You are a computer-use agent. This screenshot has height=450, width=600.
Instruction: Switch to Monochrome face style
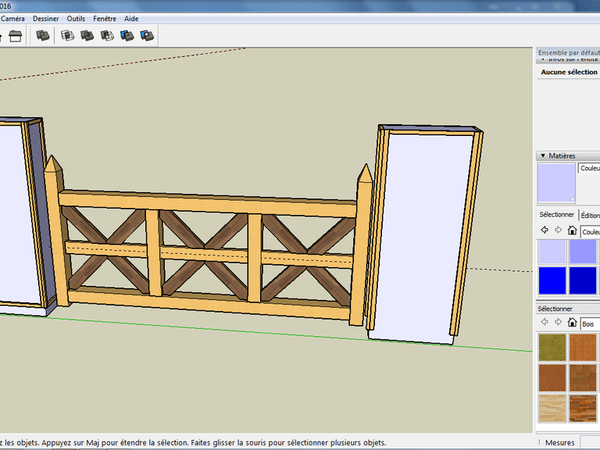[147, 36]
